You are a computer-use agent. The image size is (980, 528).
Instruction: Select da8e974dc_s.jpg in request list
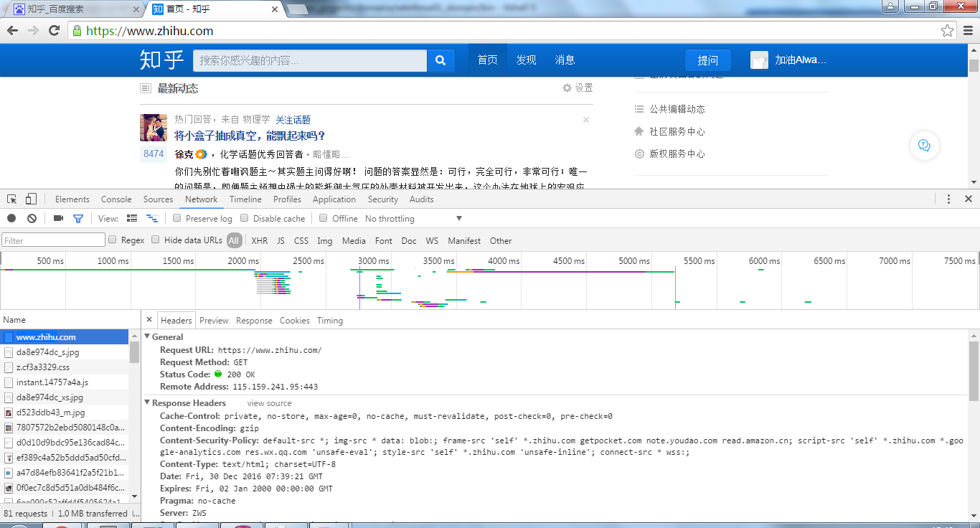65,352
